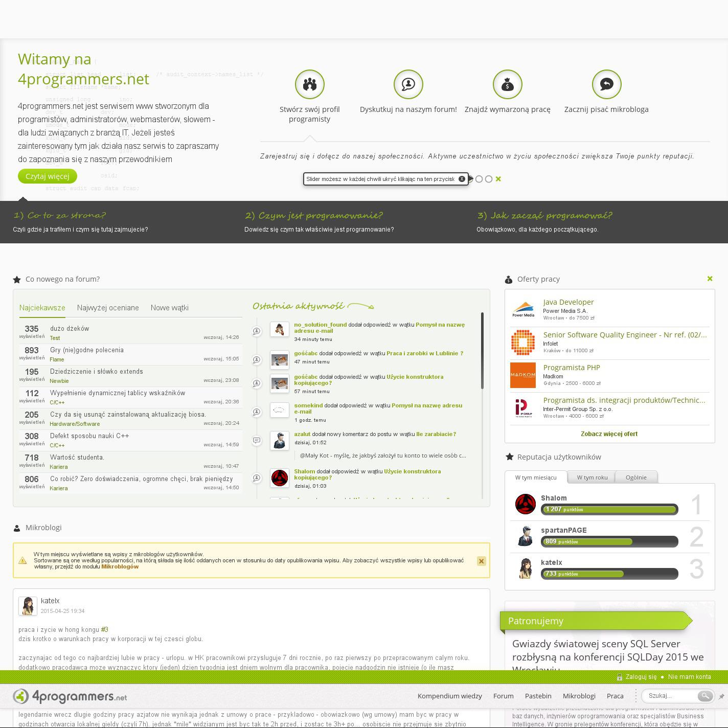Viewport: 728px width, 728px height.
Task: Click the 'Nie mam konta' link
Action: [690, 677]
